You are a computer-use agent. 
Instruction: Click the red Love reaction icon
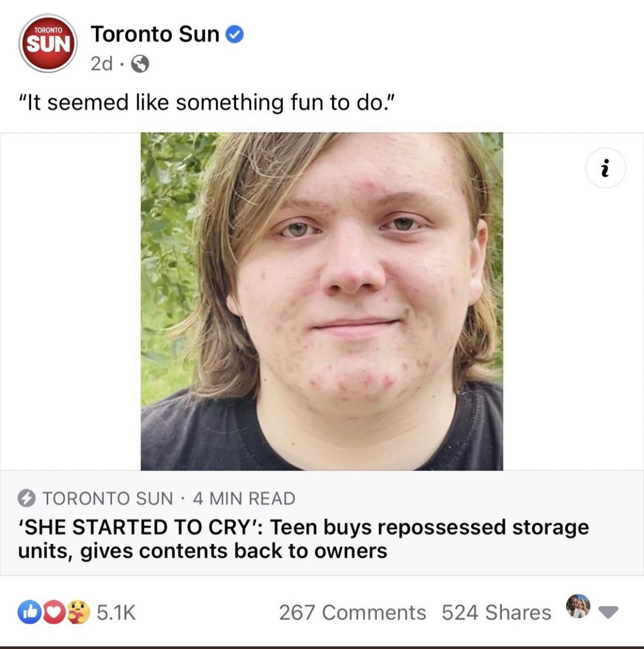pos(53,612)
